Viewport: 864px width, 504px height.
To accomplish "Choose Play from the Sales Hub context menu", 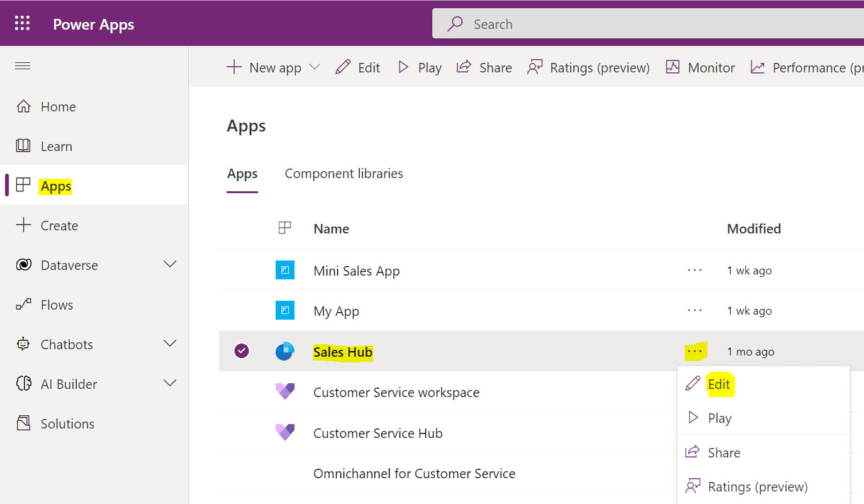I will [763, 418].
